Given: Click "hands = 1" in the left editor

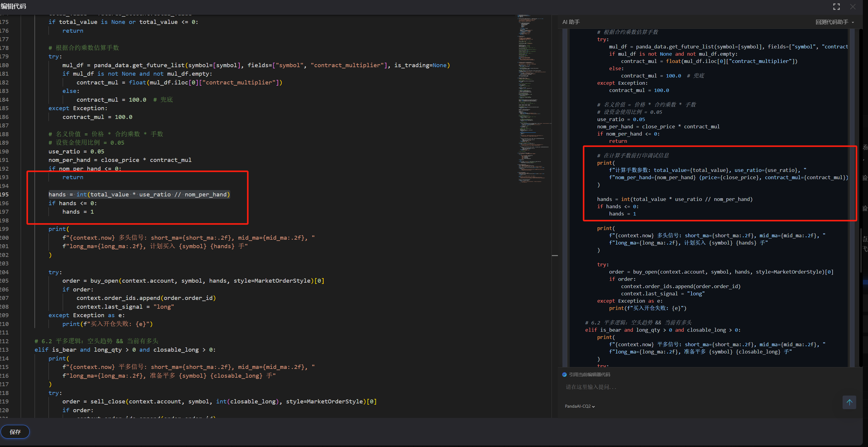Looking at the screenshot, I should coord(78,212).
